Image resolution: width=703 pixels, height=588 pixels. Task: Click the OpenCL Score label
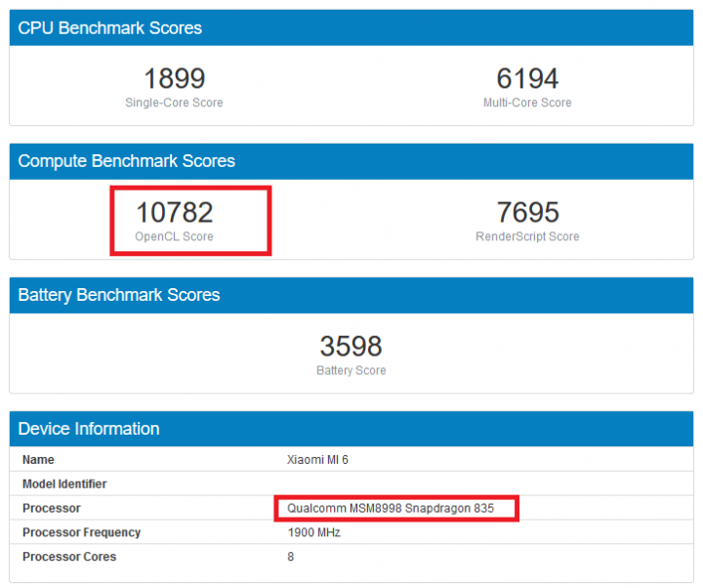click(x=174, y=236)
